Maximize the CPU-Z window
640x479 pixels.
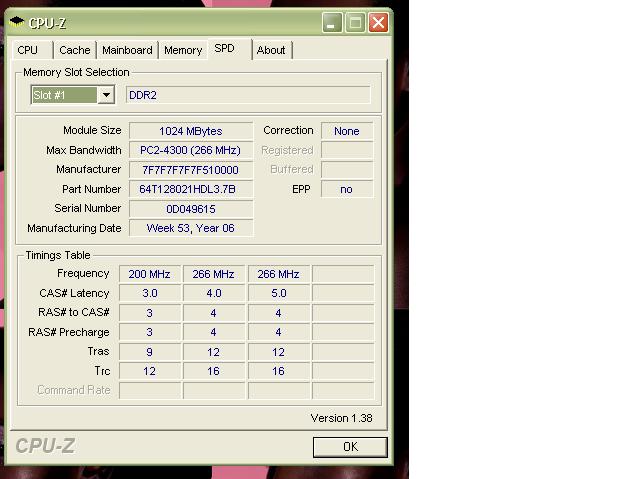(355, 22)
